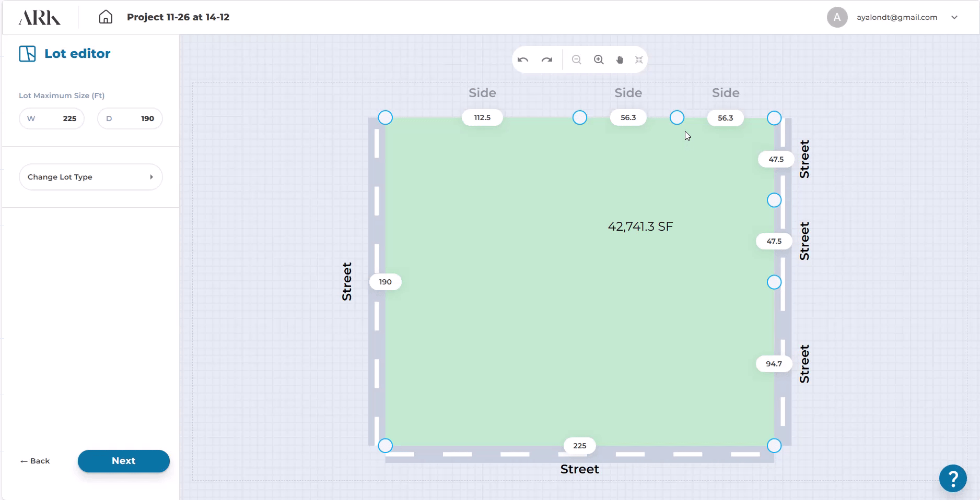The height and width of the screenshot is (500, 980).
Task: Click the 94.7 right edge dimension label
Action: [774, 364]
